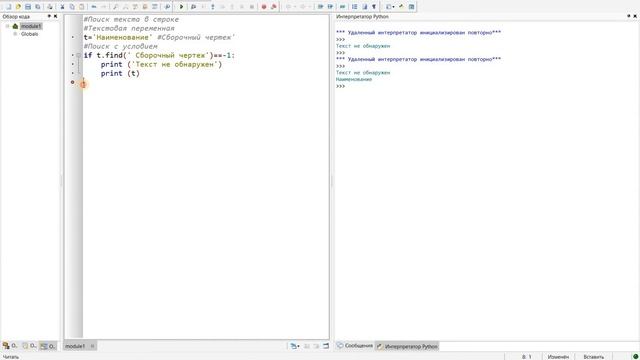Collapse module1 node in code explorer
Viewport: 640px width, 360px height.
(x=7, y=26)
